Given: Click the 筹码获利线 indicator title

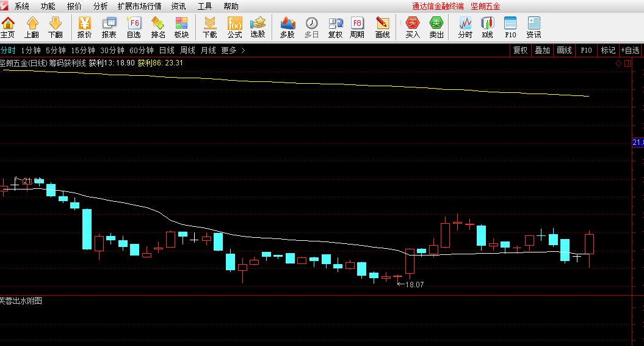Looking at the screenshot, I should [x=67, y=63].
